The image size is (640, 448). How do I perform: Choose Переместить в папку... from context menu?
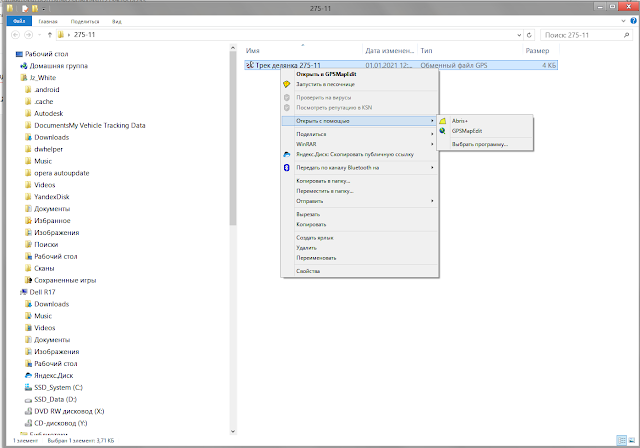pyautogui.click(x=360, y=191)
